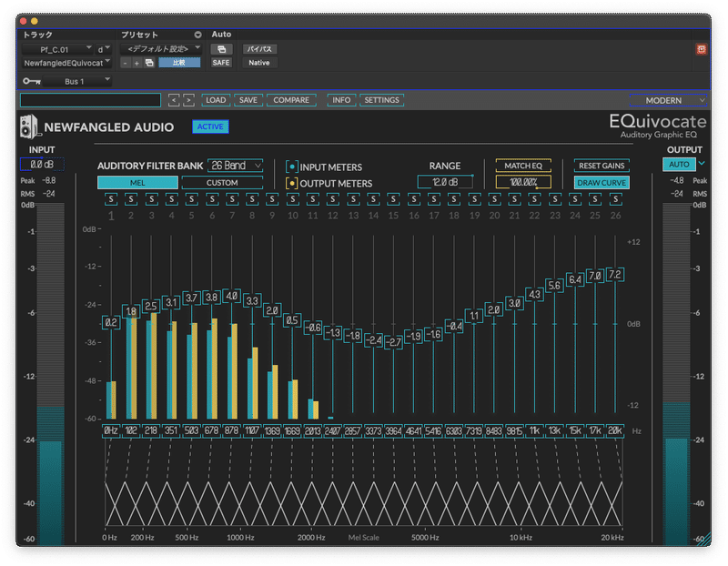
Task: Open the preset menu circle icon
Action: (x=197, y=35)
